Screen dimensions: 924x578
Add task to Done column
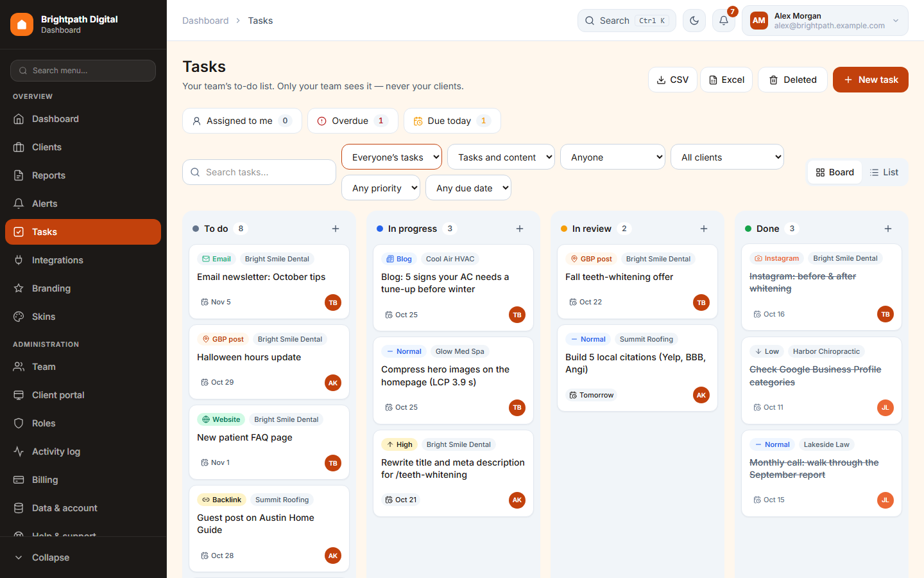click(x=888, y=229)
